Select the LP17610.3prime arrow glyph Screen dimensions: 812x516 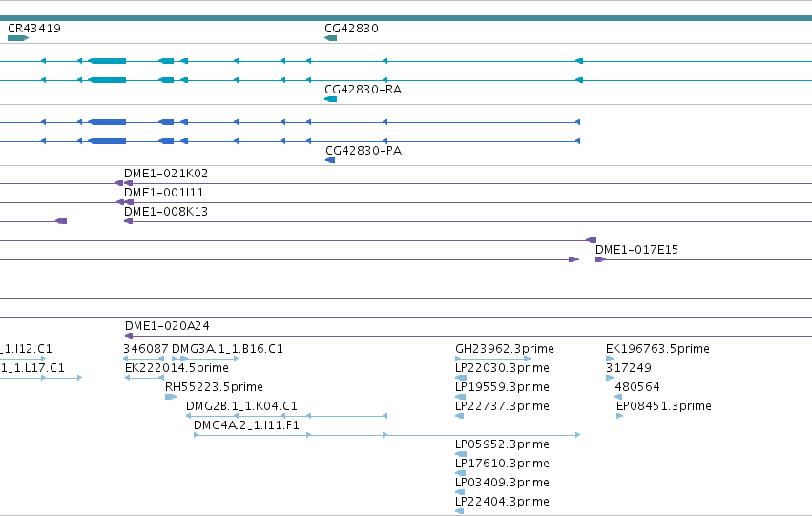[460, 474]
